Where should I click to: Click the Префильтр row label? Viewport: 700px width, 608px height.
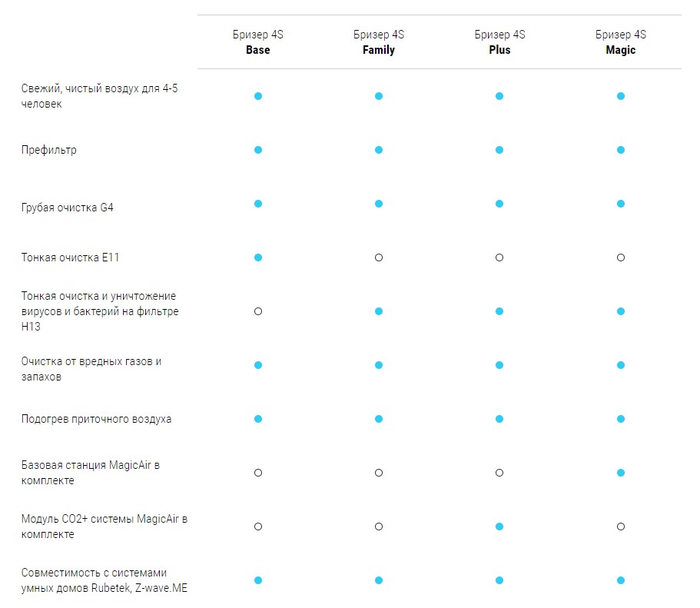pos(48,150)
